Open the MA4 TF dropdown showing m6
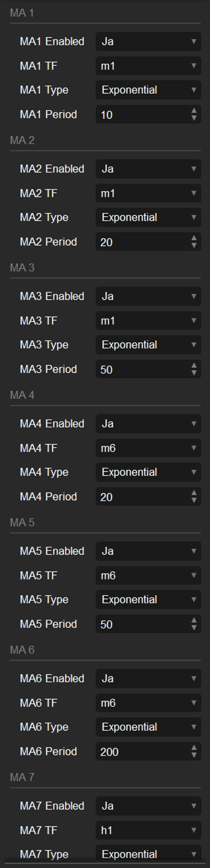Image resolution: width=210 pixels, height=868 pixels. click(x=148, y=448)
